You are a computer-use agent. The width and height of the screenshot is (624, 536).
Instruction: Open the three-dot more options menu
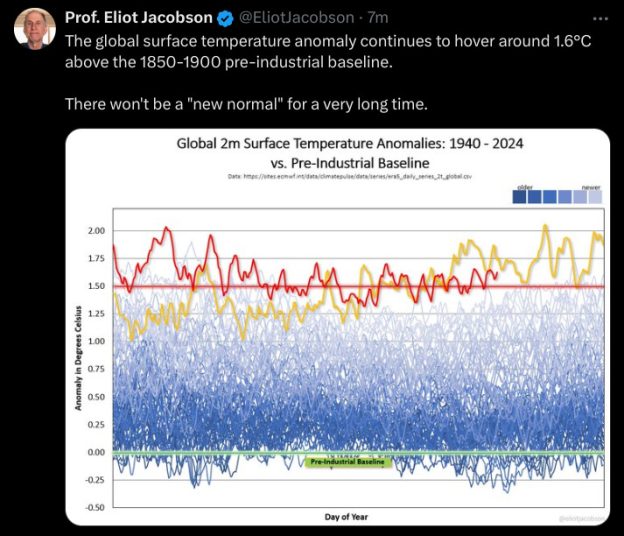click(x=599, y=18)
